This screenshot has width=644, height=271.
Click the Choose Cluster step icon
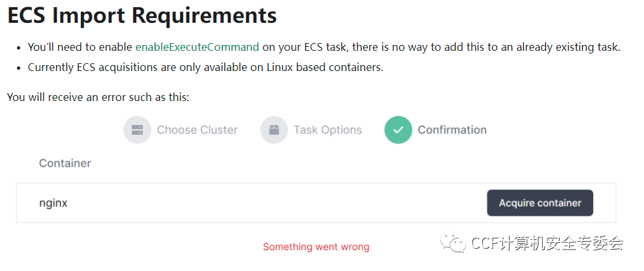(137, 130)
